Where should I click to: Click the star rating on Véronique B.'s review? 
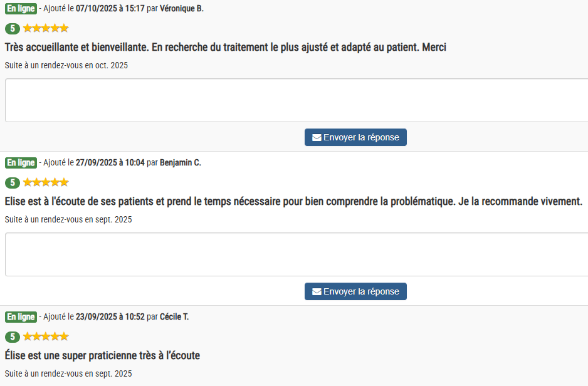pos(46,28)
